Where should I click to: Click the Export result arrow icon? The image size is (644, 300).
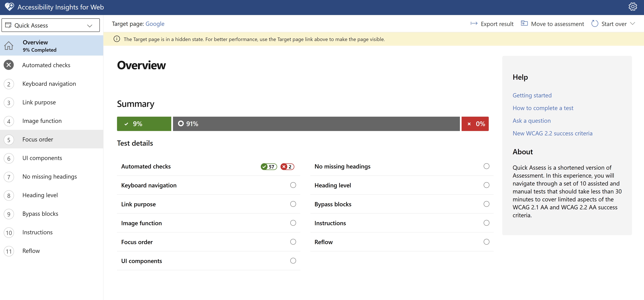[474, 24]
